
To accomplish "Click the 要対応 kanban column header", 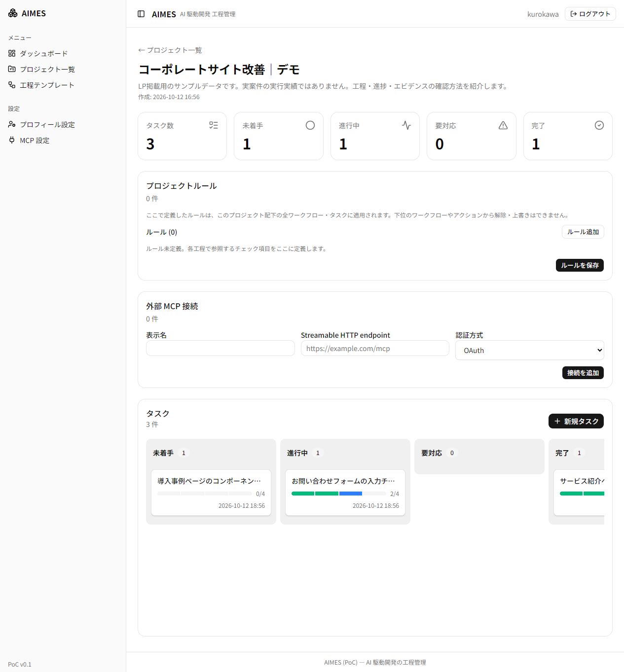I will click(x=432, y=453).
